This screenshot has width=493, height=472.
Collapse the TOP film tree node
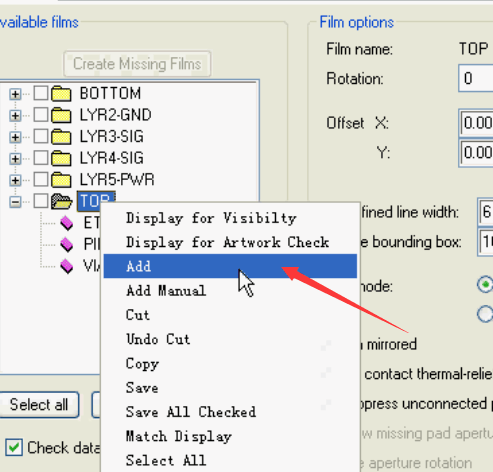point(15,202)
